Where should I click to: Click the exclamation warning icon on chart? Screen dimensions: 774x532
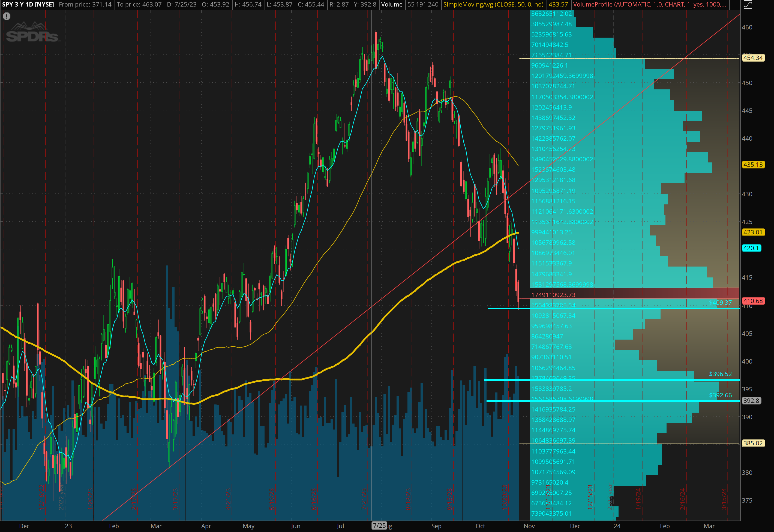(x=7, y=16)
